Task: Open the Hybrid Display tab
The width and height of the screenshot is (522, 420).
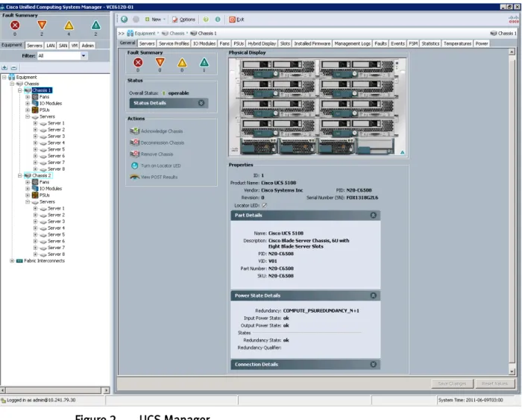Action: coord(262,43)
